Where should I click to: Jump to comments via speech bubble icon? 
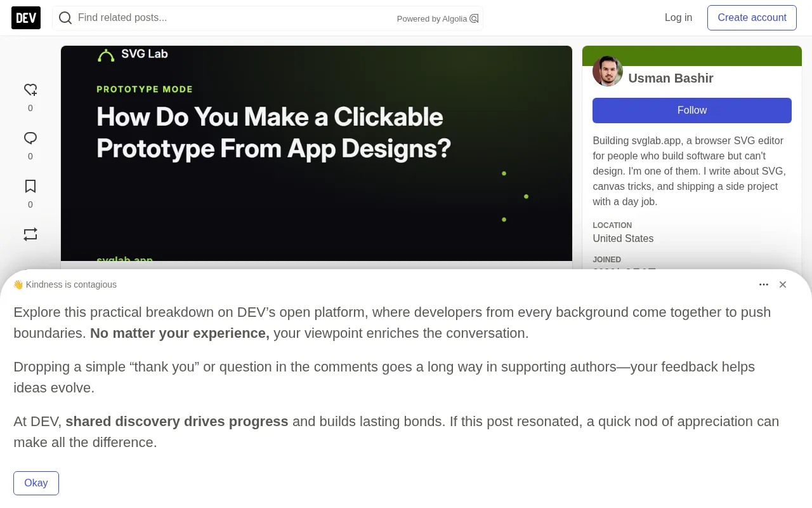pos(30,138)
